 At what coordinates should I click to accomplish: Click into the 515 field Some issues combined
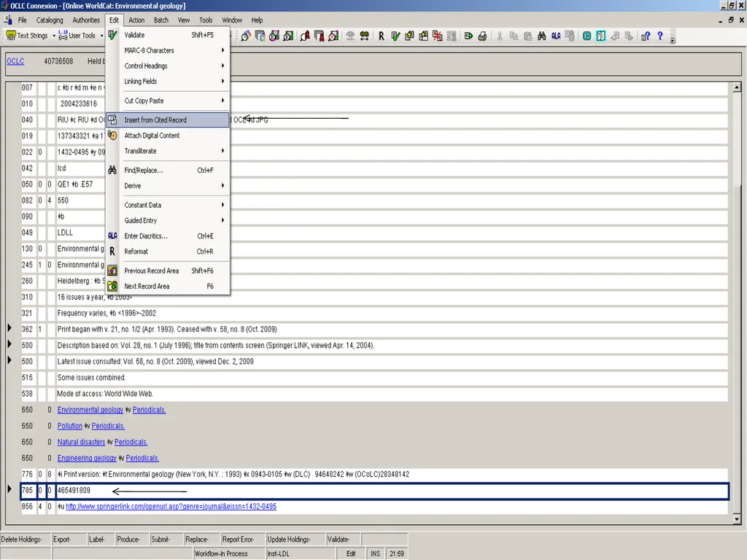pos(392,378)
